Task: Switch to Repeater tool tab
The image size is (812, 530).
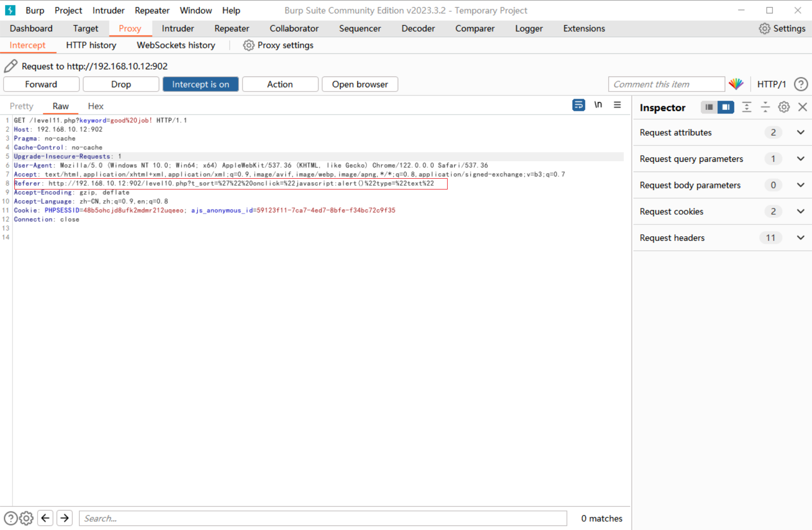Action: pyautogui.click(x=232, y=29)
